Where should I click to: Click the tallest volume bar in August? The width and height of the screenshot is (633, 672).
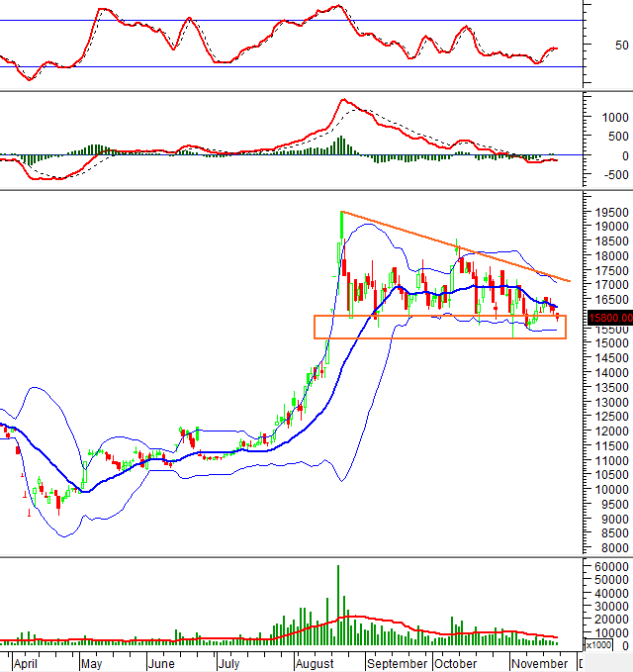click(338, 604)
